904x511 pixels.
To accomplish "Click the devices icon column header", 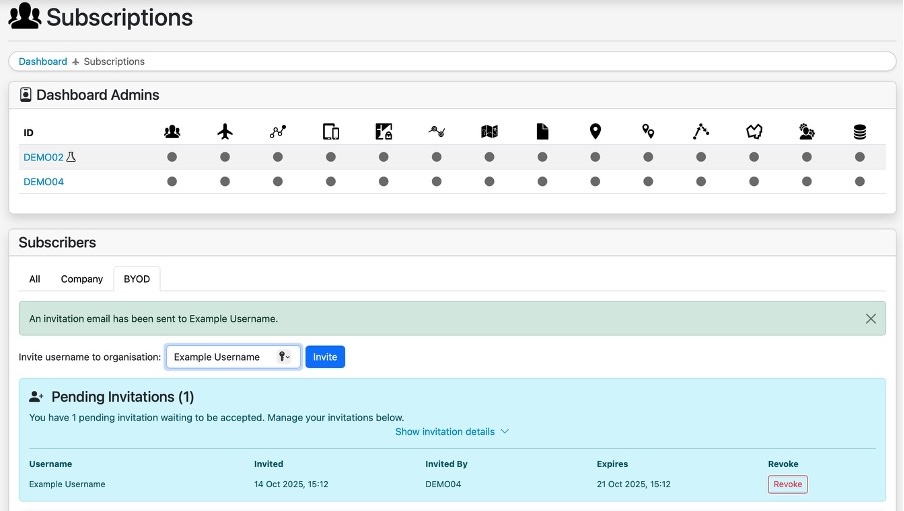I will point(331,132).
